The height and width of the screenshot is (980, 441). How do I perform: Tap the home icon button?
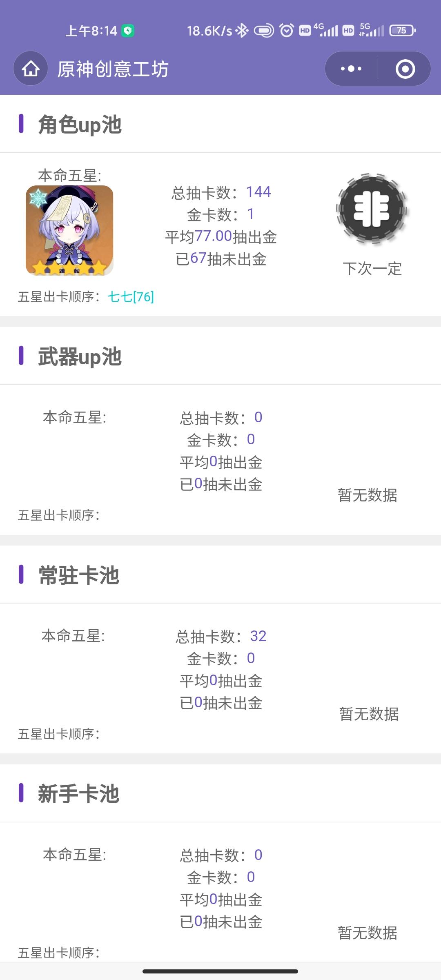pos(31,69)
